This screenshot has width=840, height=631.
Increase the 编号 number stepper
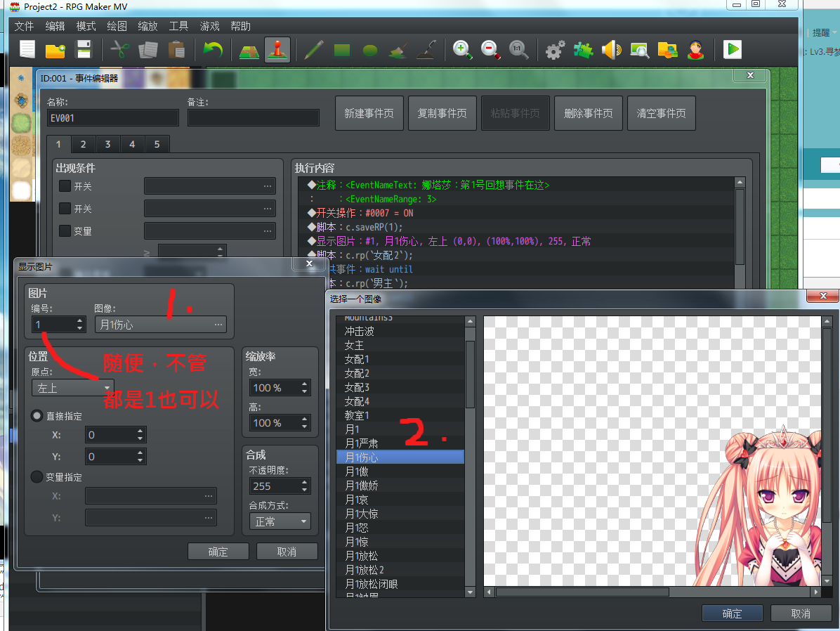(80, 320)
